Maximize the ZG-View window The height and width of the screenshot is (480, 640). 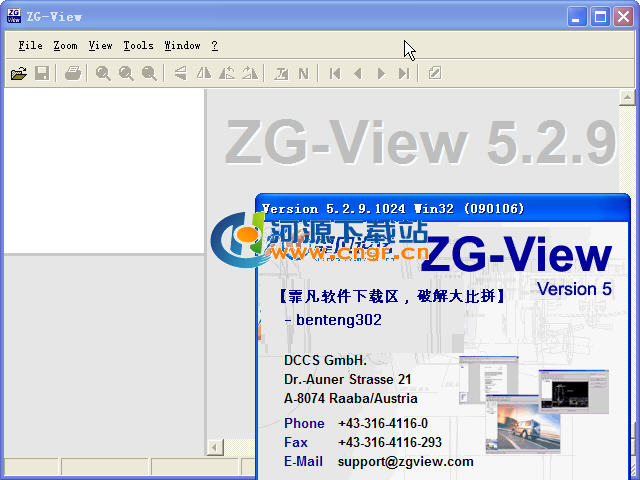[600, 17]
